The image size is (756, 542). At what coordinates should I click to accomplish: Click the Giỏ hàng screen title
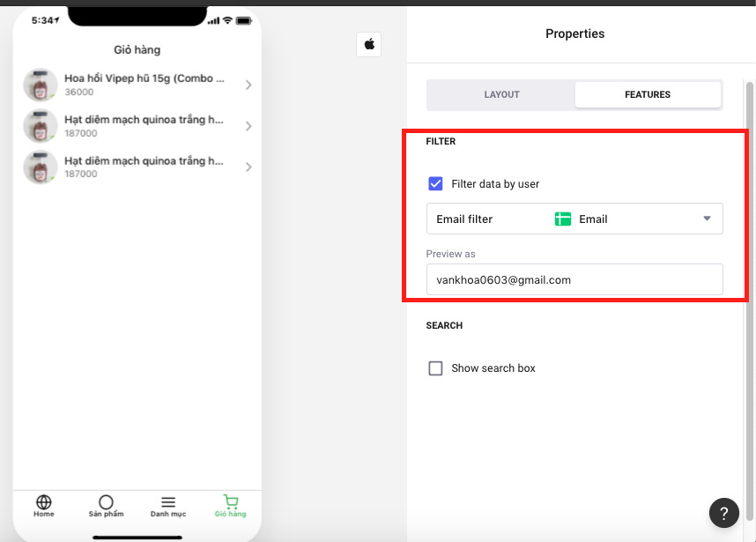pyautogui.click(x=137, y=50)
